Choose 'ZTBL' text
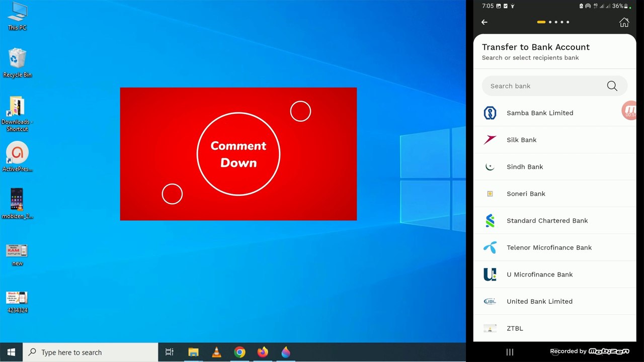 pos(515,328)
